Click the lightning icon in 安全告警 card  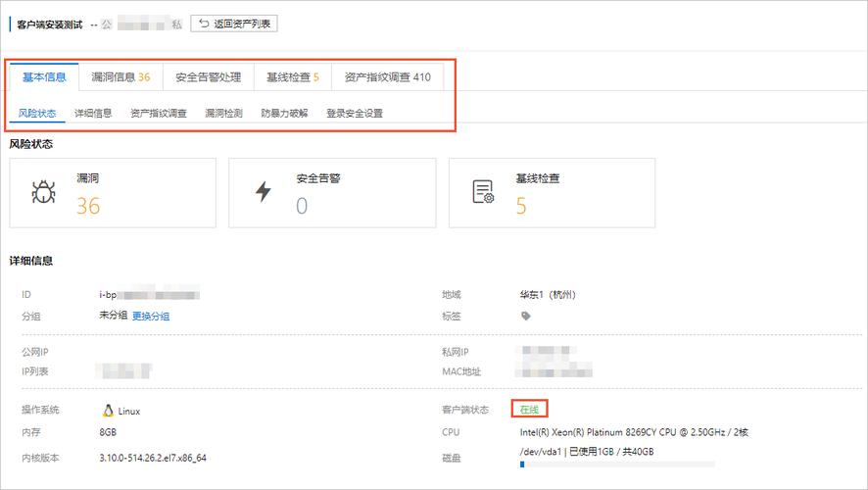(x=263, y=191)
